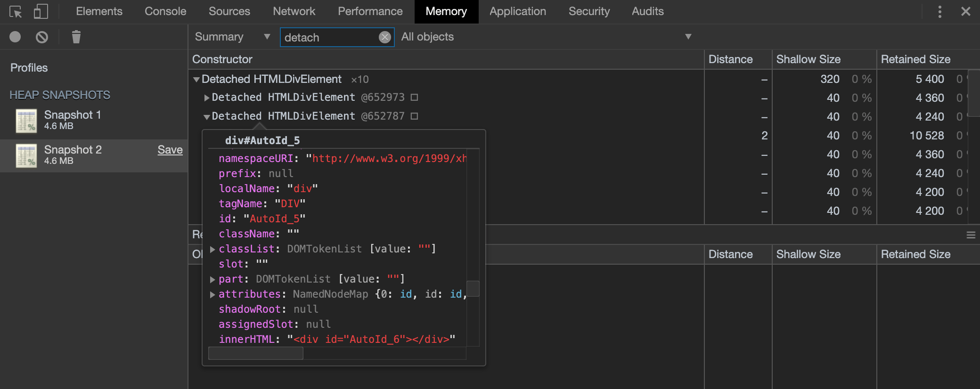Click the shadowRoot: null property line

269,309
